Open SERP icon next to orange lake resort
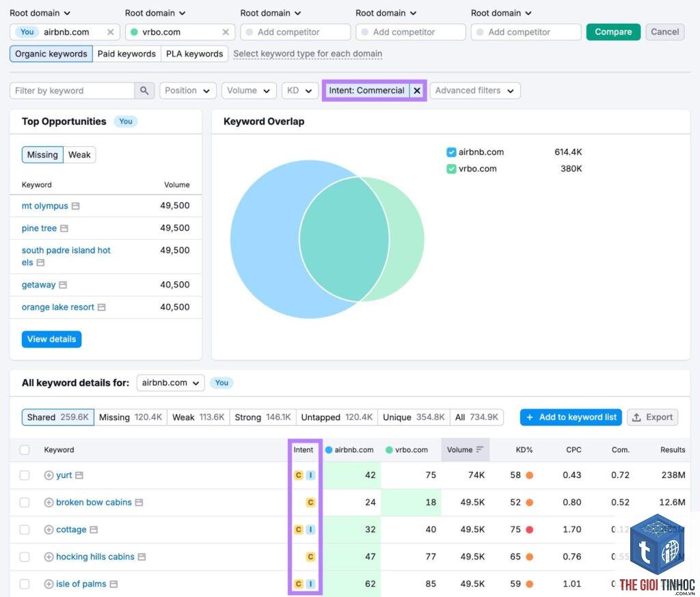The image size is (700, 597). (x=102, y=307)
